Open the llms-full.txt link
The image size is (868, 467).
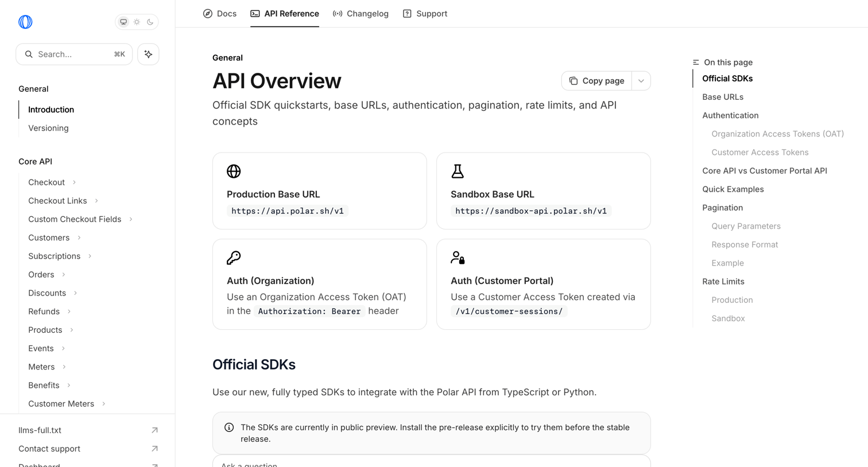40,430
